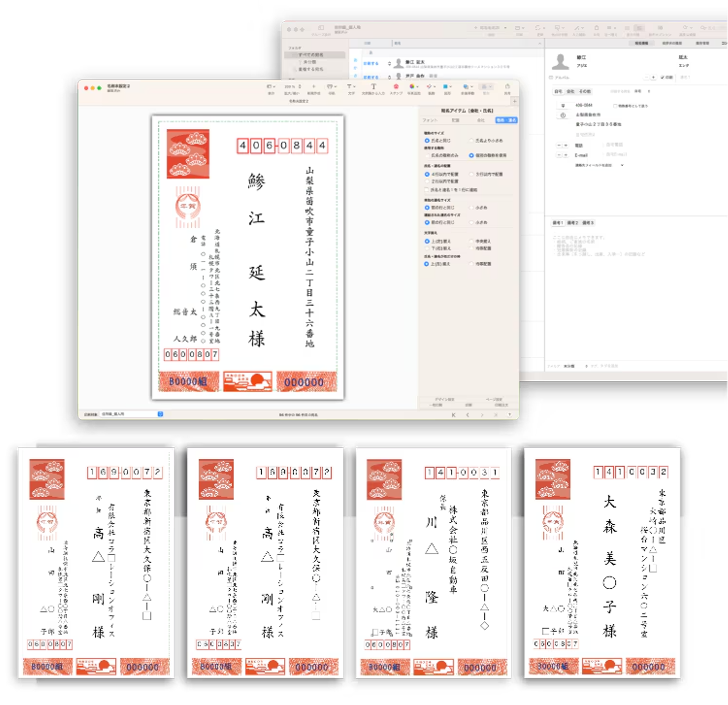
Task: Open the print target dropdown at bottom left
Action: (x=160, y=414)
